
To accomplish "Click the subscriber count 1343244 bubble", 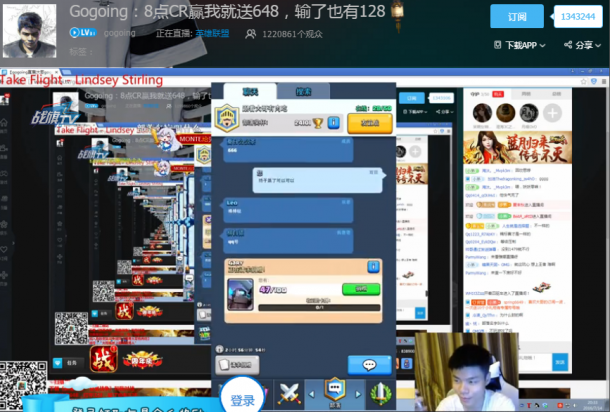I will [x=578, y=16].
